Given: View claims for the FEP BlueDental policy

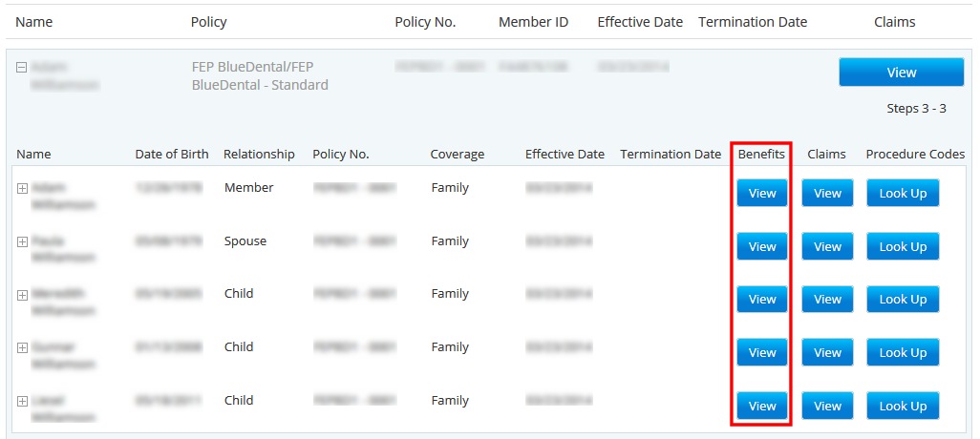Looking at the screenshot, I should tap(902, 73).
